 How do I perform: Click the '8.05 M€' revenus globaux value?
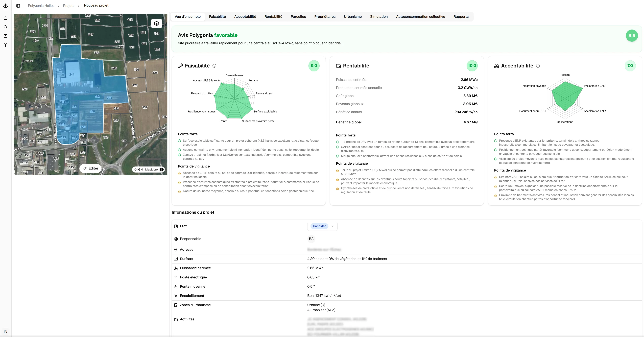coord(470,104)
